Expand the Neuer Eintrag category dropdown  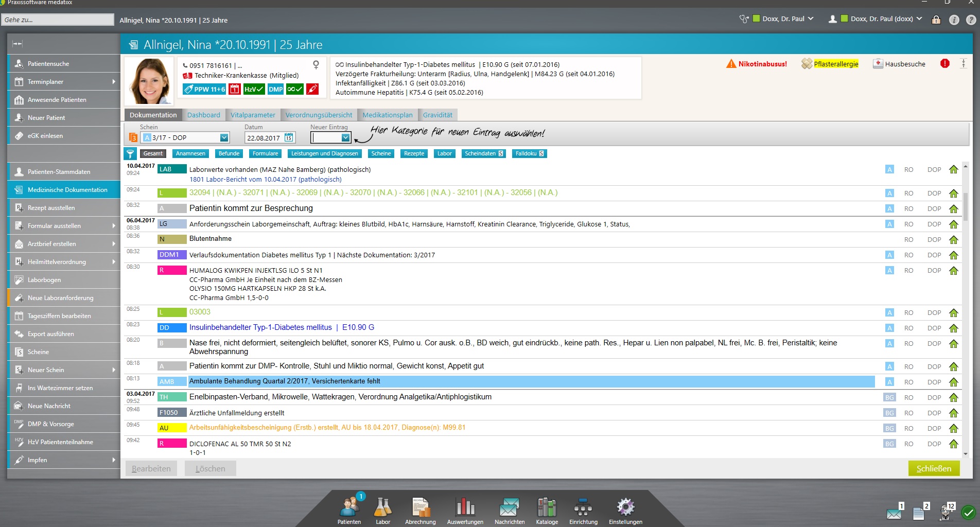click(x=345, y=137)
